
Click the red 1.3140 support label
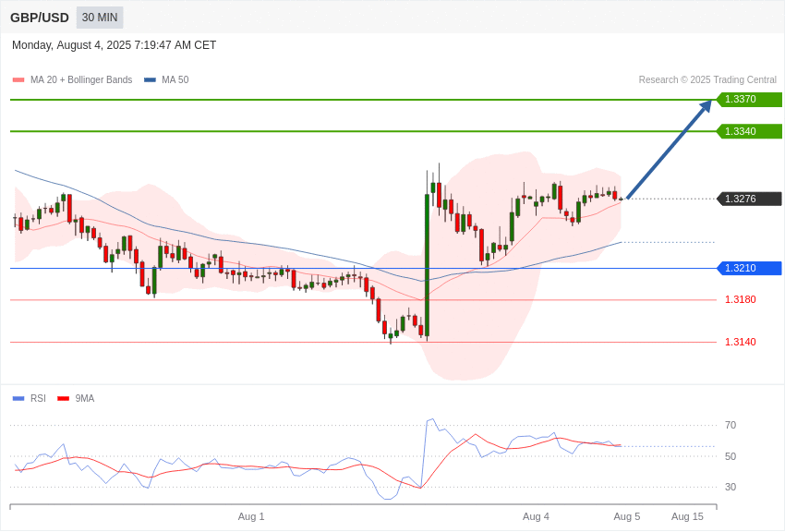[x=741, y=343]
